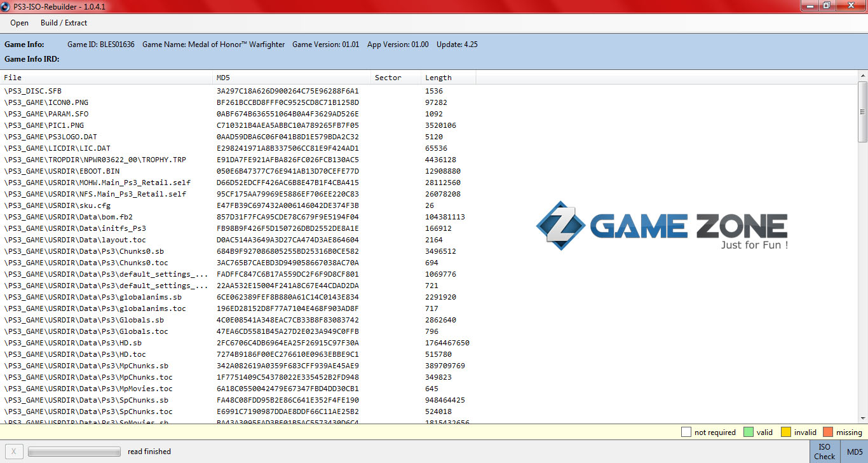
Task: Click the green 'valid' legend swatch
Action: click(748, 432)
